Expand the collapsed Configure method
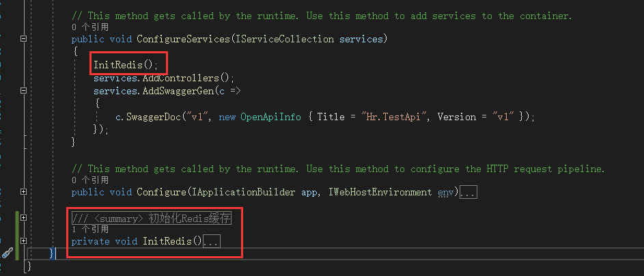This screenshot has height=276, width=644. point(24,192)
